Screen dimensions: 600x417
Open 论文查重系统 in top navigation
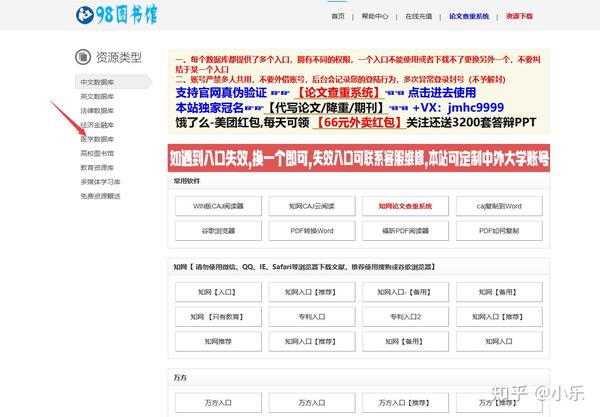click(x=469, y=16)
